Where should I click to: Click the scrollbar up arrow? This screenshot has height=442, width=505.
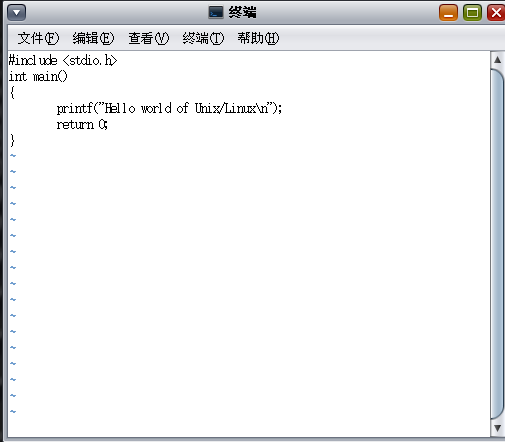click(x=497, y=60)
